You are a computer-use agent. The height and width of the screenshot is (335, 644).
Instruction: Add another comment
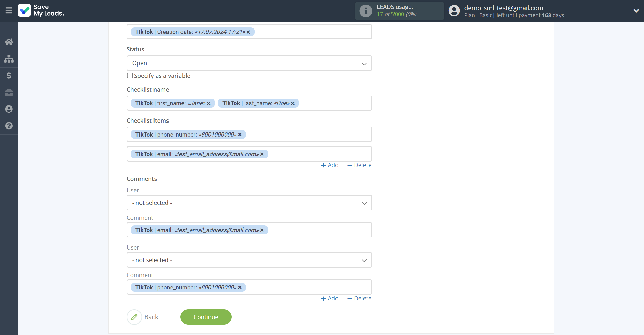[330, 298]
